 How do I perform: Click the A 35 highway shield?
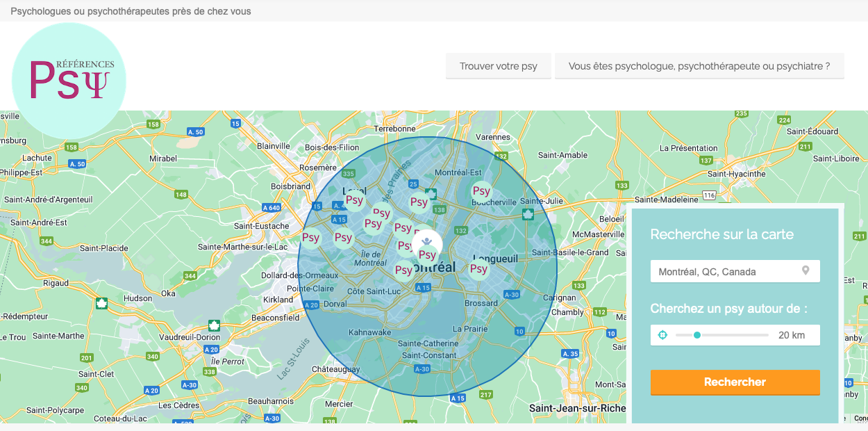[x=570, y=354]
